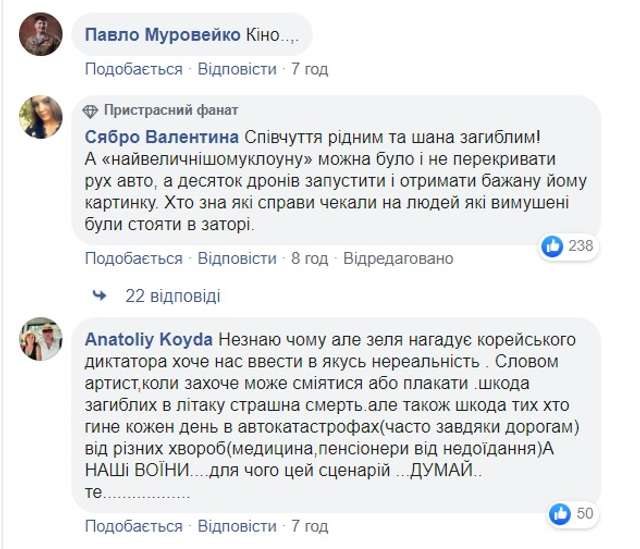640x549 pixels.
Task: Click the diamond top fan badge icon
Action: click(x=91, y=110)
